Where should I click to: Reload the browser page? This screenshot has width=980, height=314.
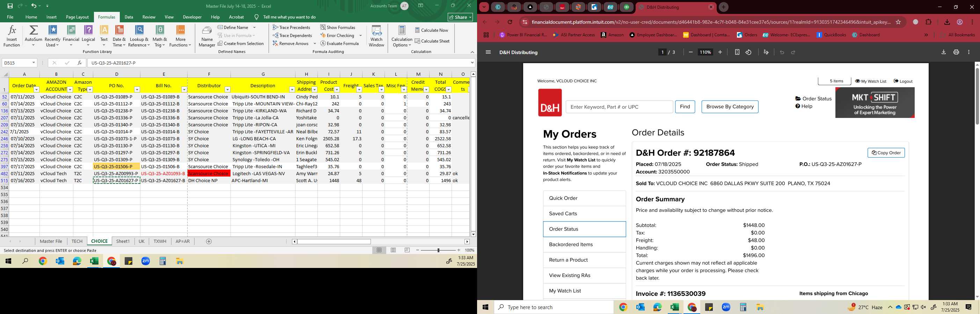(510, 22)
